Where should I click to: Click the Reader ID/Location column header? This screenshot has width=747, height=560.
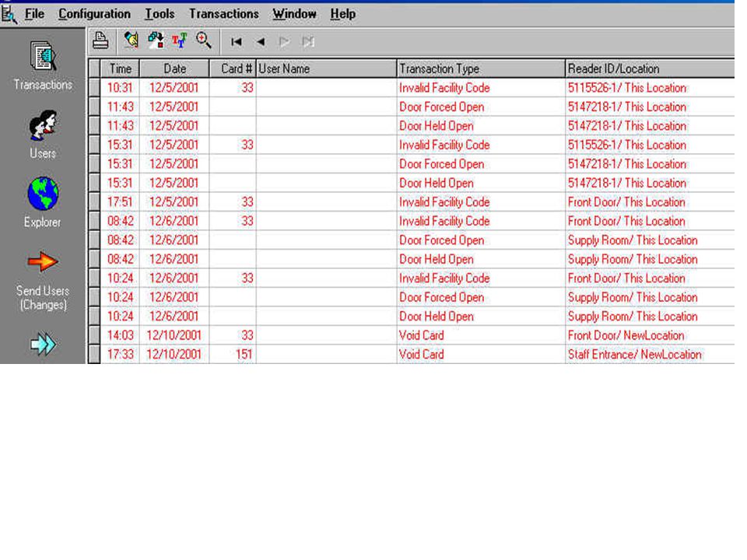pyautogui.click(x=651, y=68)
